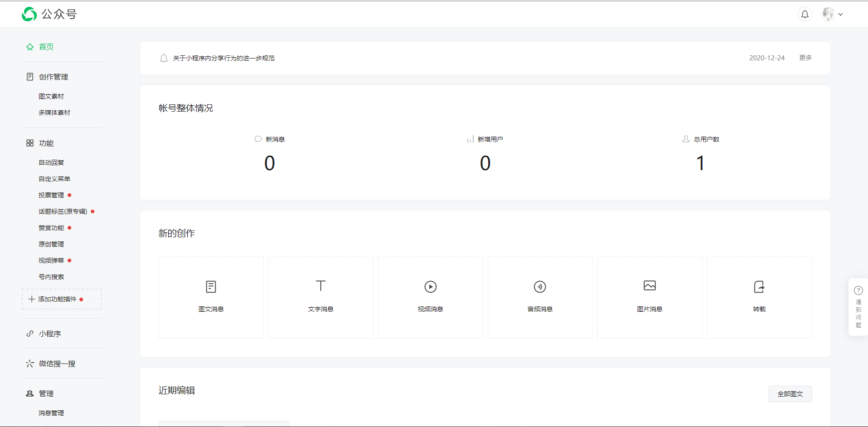868x427 pixels.
Task: Open 原创管理 page
Action: [51, 244]
